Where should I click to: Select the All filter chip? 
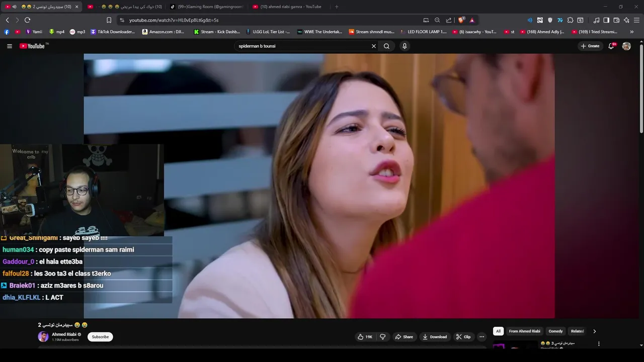click(x=498, y=331)
